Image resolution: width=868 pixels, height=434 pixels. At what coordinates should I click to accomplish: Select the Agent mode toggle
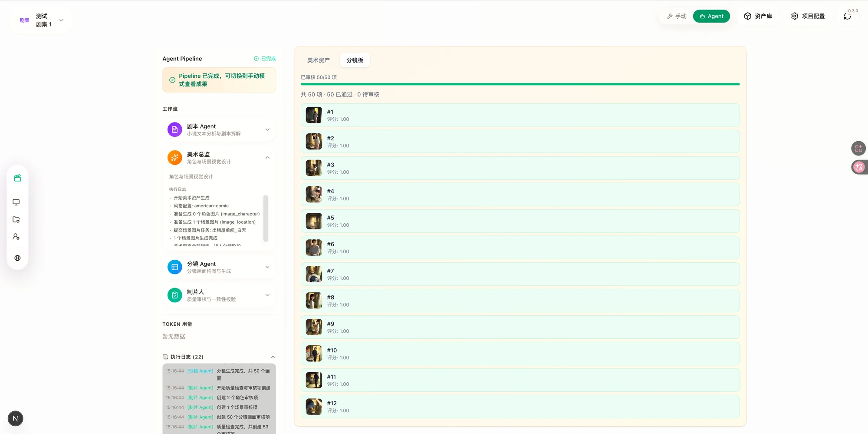pos(711,16)
